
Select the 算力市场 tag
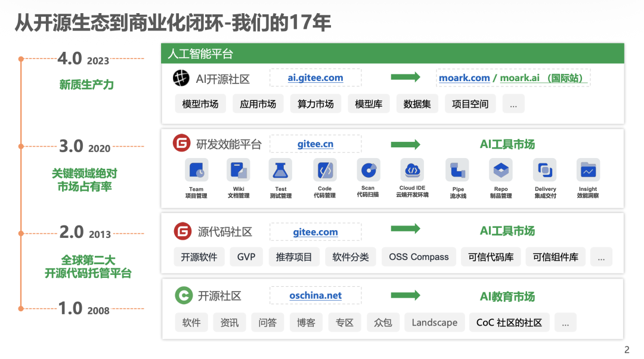coord(315,104)
